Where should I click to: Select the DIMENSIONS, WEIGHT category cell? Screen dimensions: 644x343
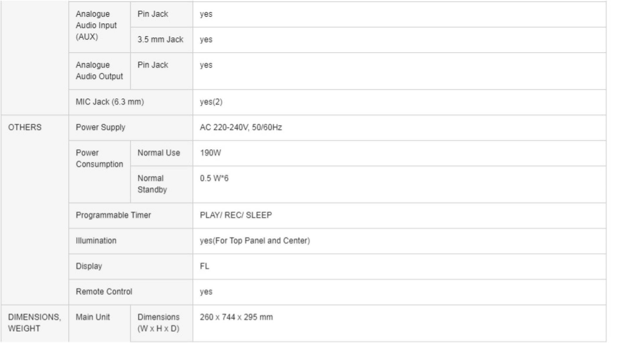[x=35, y=323]
